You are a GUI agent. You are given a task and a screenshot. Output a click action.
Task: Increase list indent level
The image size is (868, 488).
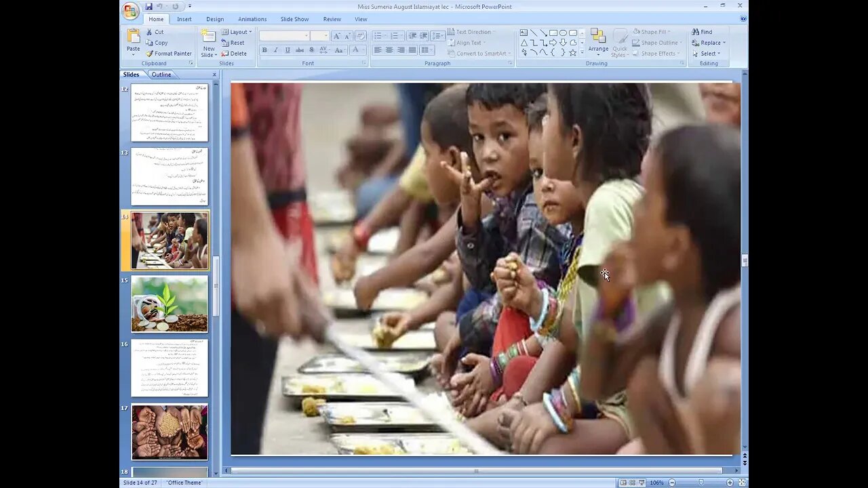coord(423,36)
